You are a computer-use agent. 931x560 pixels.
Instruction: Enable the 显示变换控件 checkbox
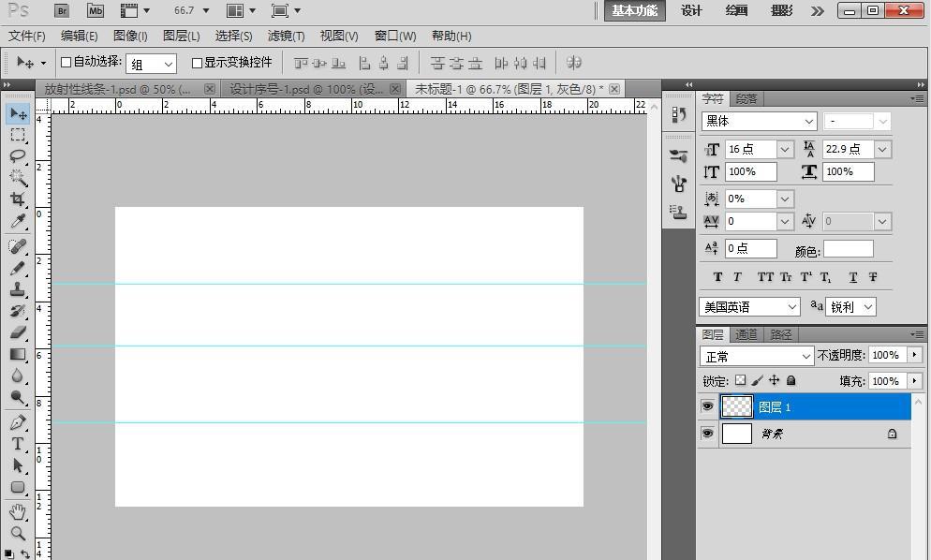coord(197,63)
